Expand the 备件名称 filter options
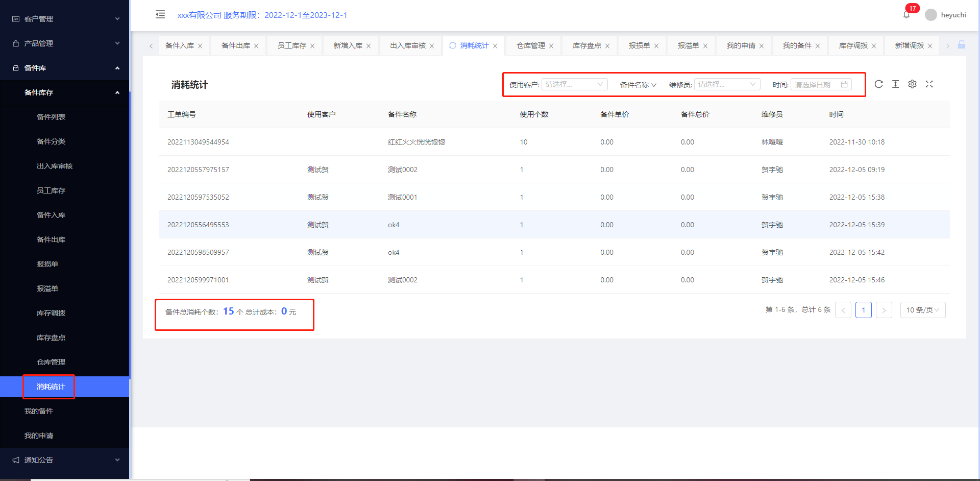 (638, 85)
